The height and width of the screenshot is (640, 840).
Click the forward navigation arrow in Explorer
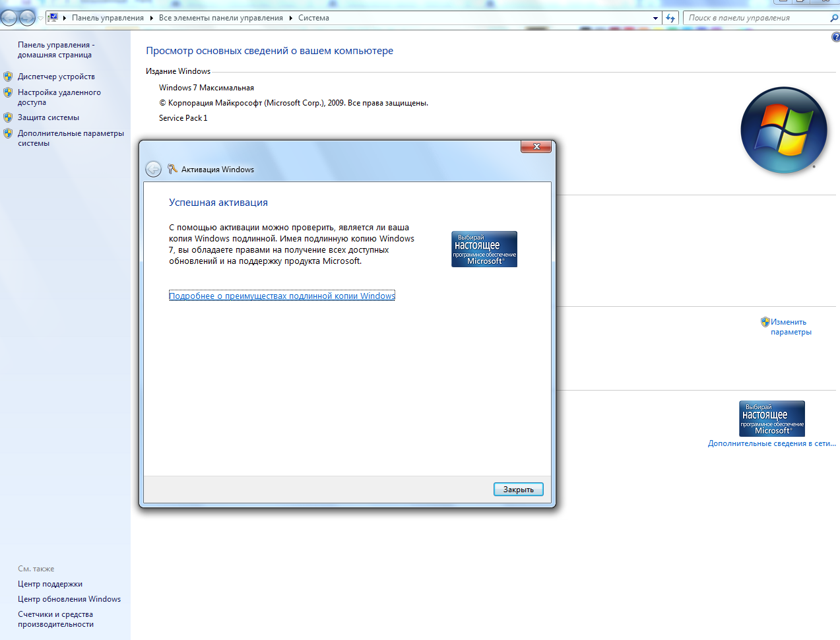point(27,18)
